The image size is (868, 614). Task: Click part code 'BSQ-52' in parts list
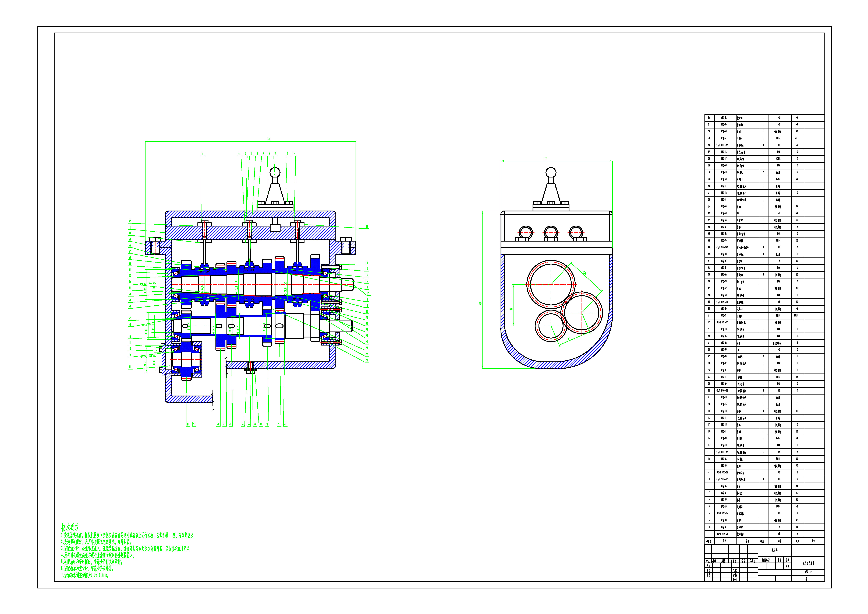click(x=724, y=118)
